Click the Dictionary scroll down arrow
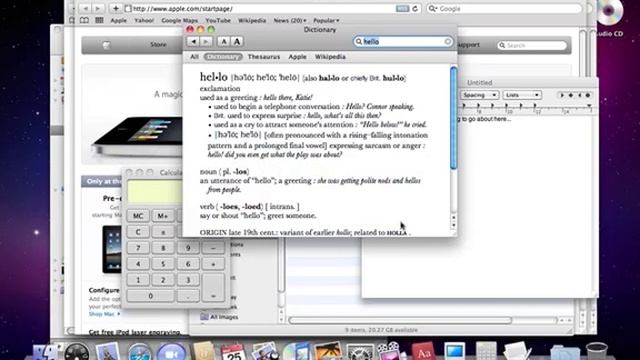Viewport: 640px width, 360px height. coord(453,225)
